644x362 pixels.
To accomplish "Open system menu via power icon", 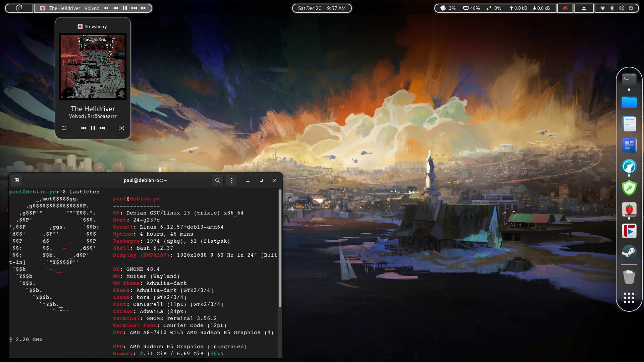I will (x=631, y=8).
